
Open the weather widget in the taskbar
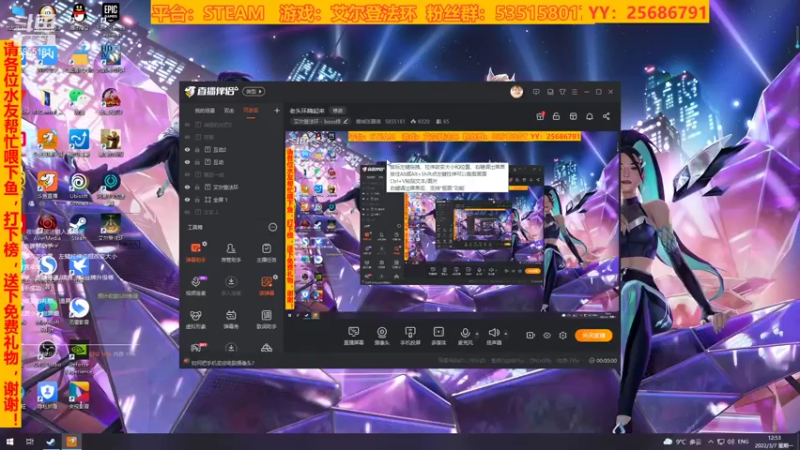pyautogui.click(x=682, y=441)
